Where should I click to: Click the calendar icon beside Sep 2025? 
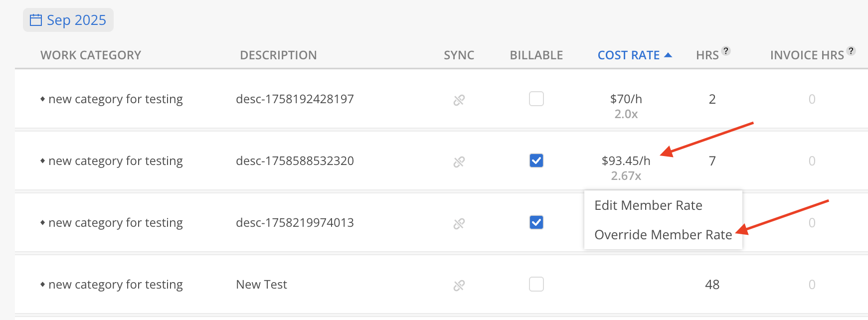[36, 20]
